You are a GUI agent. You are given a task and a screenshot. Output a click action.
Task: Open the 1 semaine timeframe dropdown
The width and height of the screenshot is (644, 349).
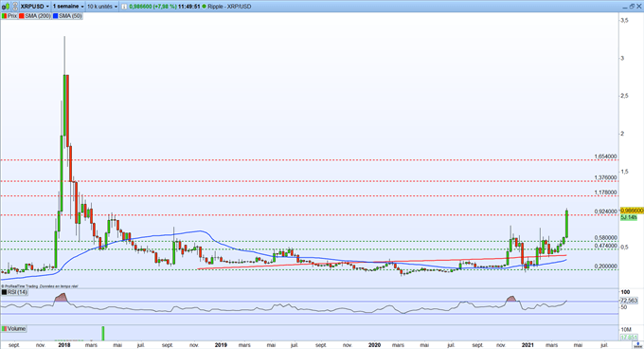(x=68, y=7)
